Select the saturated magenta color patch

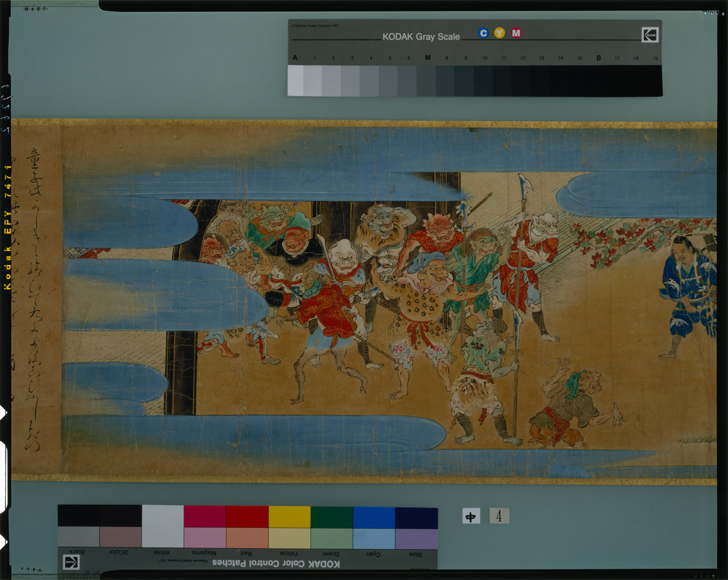tap(205, 517)
